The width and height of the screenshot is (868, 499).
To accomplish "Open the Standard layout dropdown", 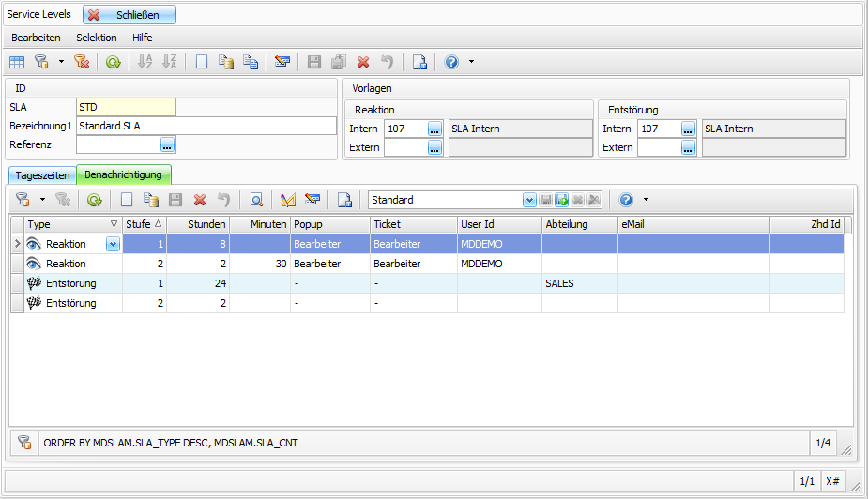I will pos(529,200).
